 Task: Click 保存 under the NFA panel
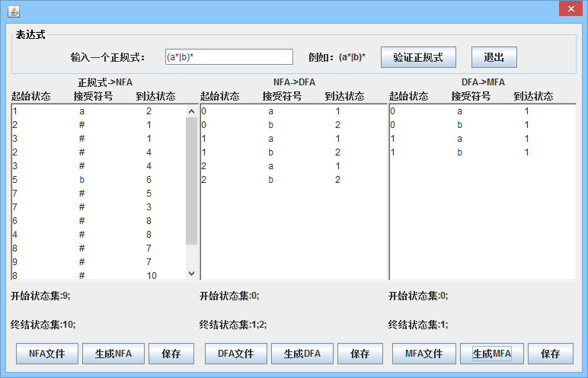(171, 353)
